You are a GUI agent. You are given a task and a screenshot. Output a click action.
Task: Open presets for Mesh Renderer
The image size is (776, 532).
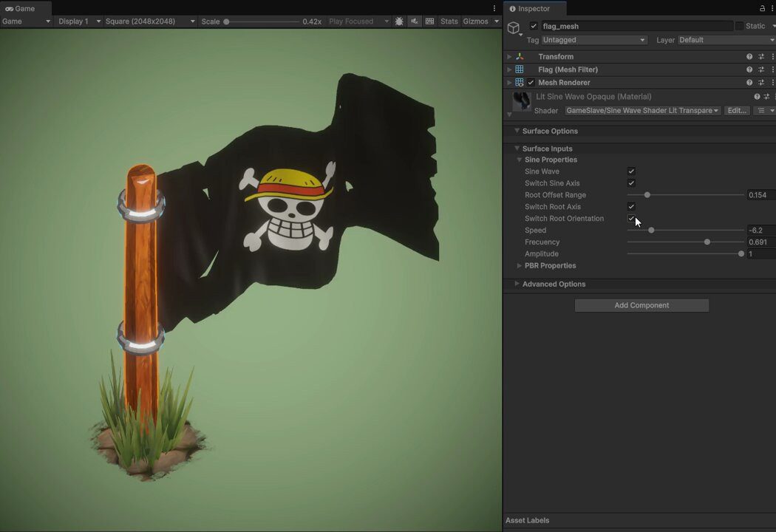(x=761, y=82)
